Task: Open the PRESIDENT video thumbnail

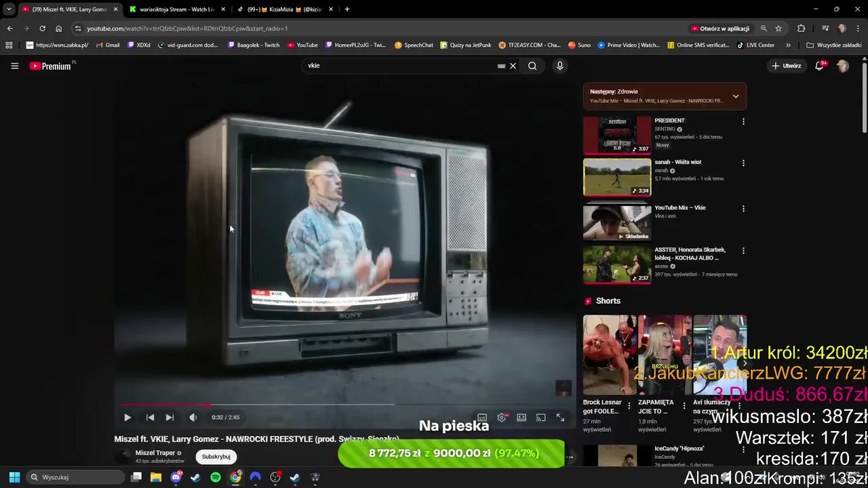Action: [617, 135]
